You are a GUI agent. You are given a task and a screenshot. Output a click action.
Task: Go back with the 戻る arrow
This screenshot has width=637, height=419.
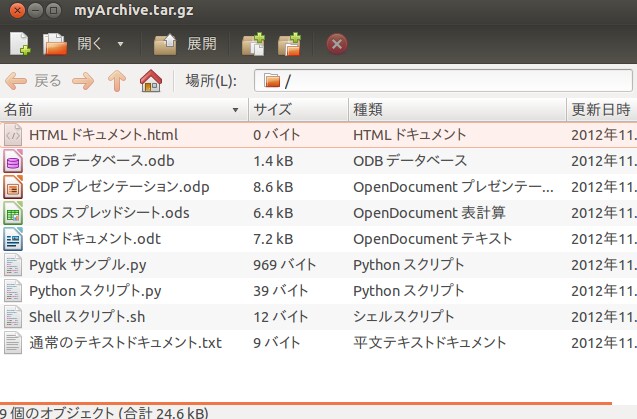(33, 81)
